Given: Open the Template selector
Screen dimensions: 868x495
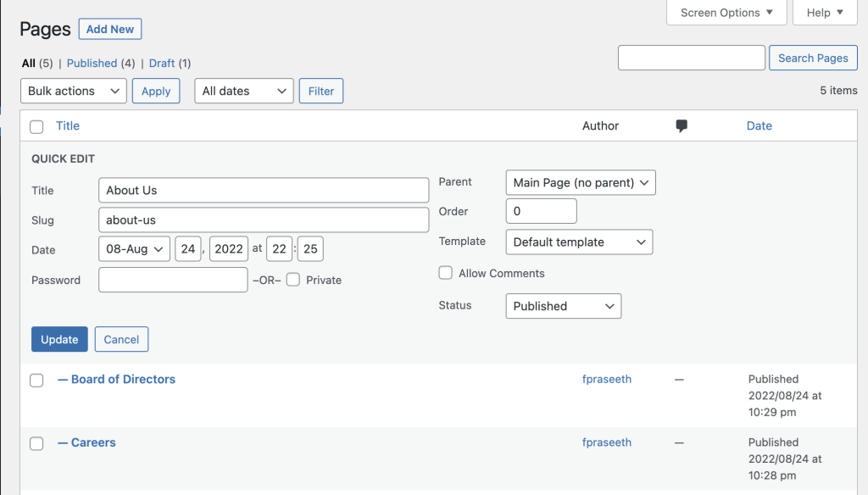Looking at the screenshot, I should pyautogui.click(x=579, y=242).
